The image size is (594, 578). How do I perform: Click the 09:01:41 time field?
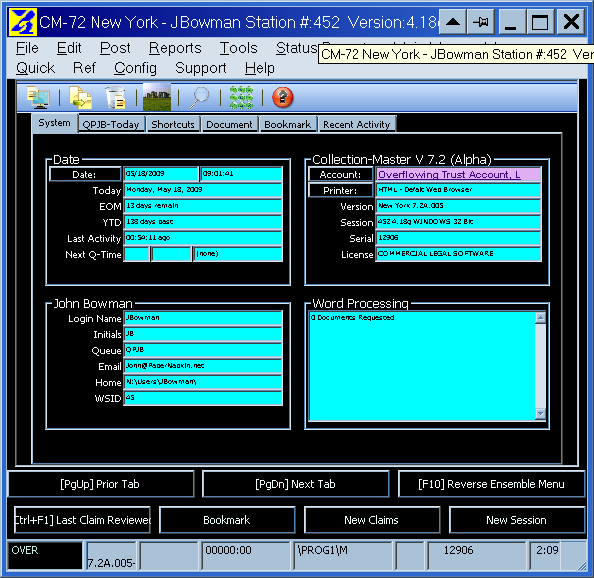point(241,174)
